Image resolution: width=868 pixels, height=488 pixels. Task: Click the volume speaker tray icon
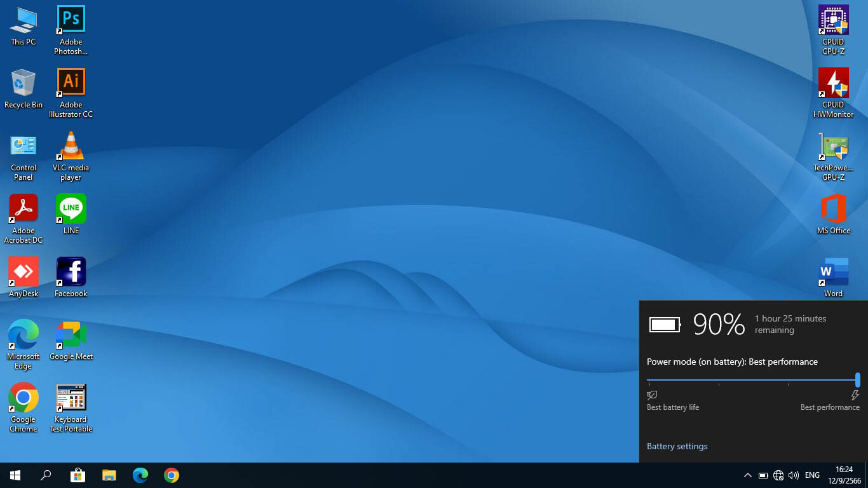794,475
